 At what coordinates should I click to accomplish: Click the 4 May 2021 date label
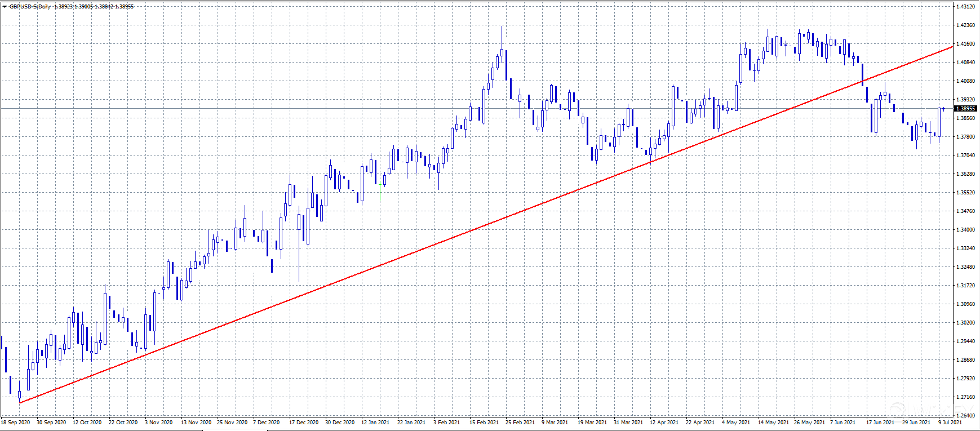(735, 422)
